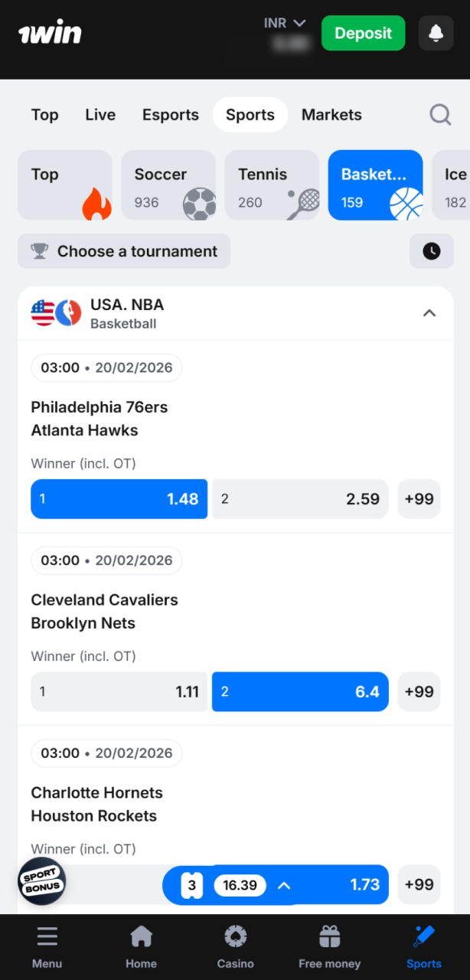This screenshot has width=470, height=980.
Task: Open the INR currency dropdown
Action: pyautogui.click(x=285, y=23)
